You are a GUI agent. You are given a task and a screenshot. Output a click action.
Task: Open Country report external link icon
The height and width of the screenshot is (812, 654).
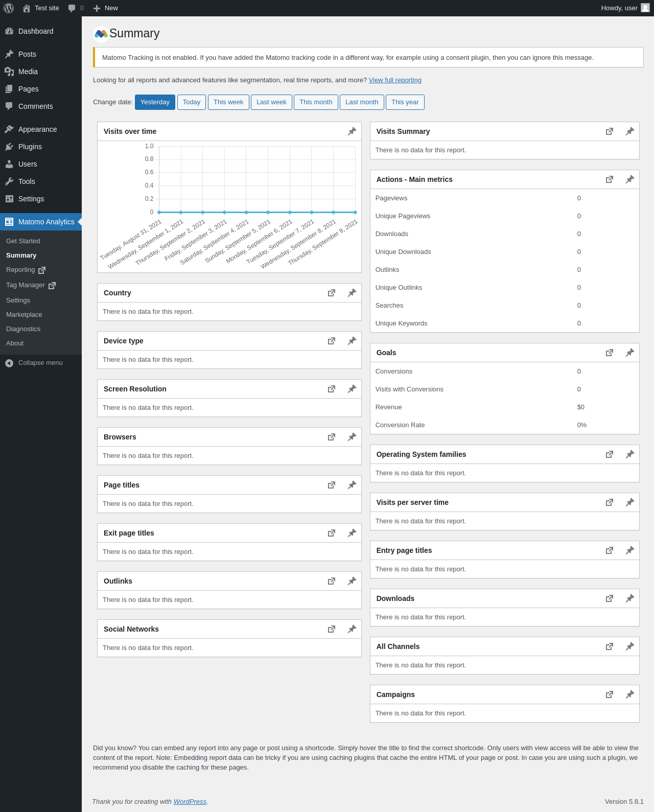(x=332, y=293)
